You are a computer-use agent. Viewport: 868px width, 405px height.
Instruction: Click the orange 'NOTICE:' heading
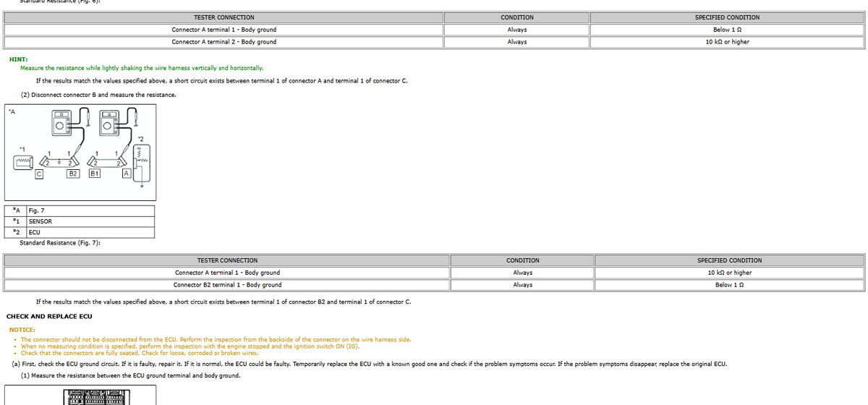coord(22,330)
